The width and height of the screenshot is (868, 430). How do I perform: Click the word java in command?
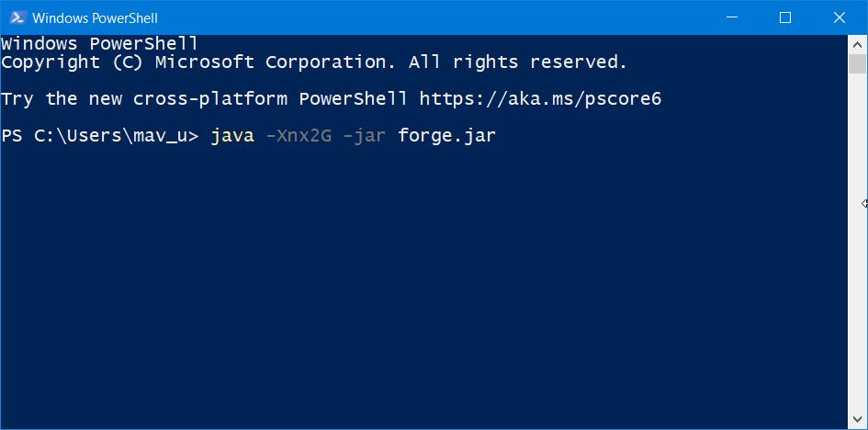(232, 136)
